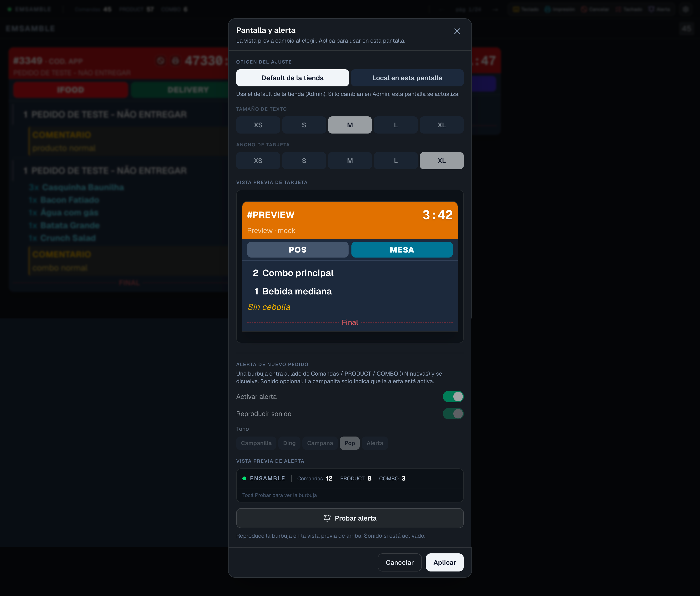Set text size to L

coord(396,125)
